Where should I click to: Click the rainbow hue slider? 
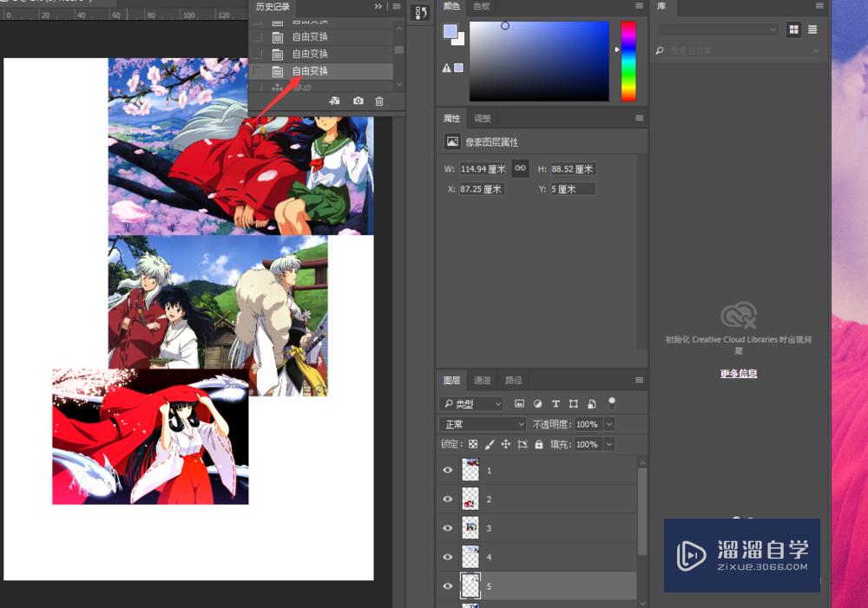click(628, 62)
